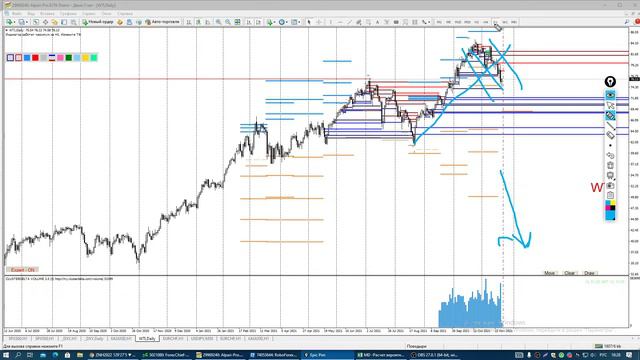Screen dimensions: 640x360
Task: Pick the red color swatch on chart
Action: click(x=35, y=58)
